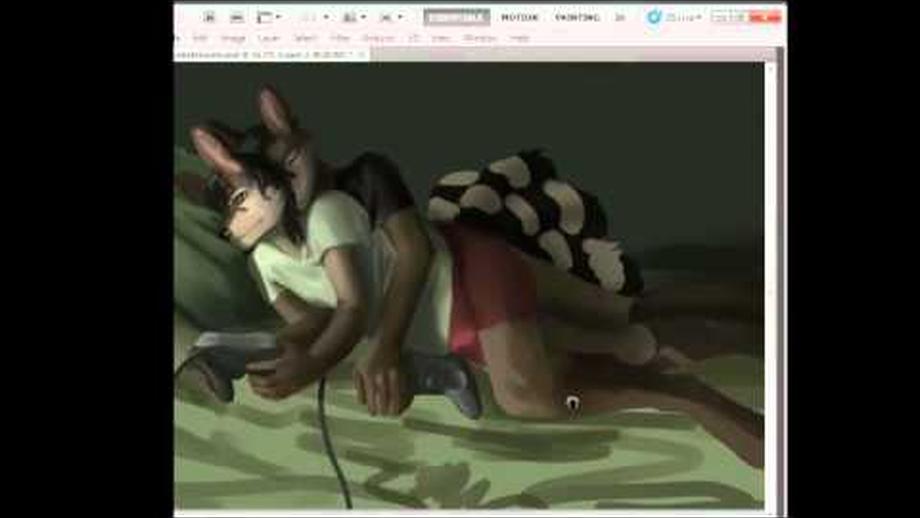Switch to the Painting workspace
Screen dimensions: 920x518
tap(577, 18)
